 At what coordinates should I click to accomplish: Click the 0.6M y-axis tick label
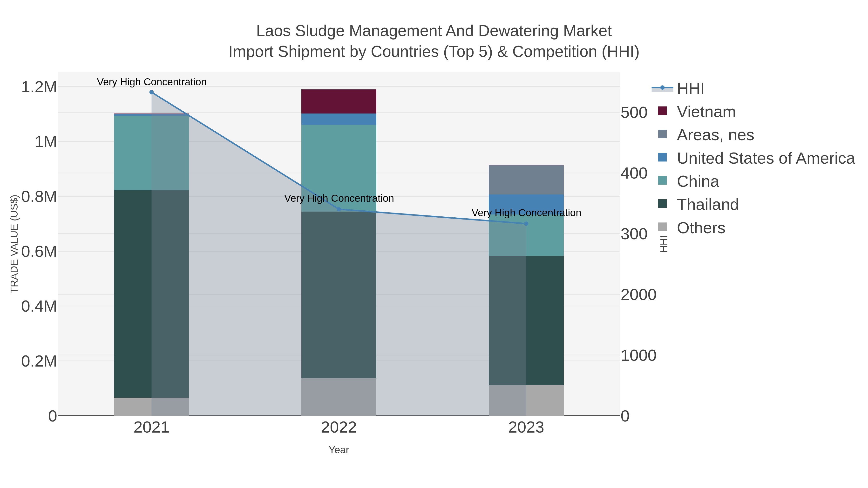[39, 252]
